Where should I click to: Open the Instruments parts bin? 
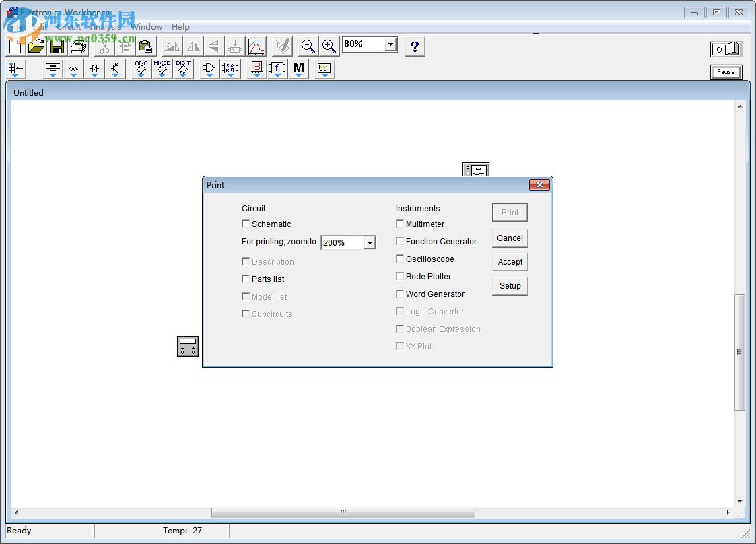point(324,69)
